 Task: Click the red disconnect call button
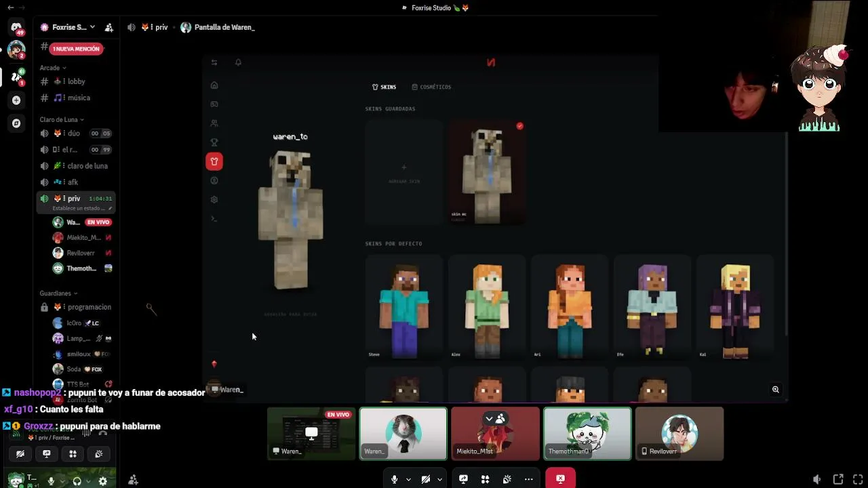click(x=560, y=479)
